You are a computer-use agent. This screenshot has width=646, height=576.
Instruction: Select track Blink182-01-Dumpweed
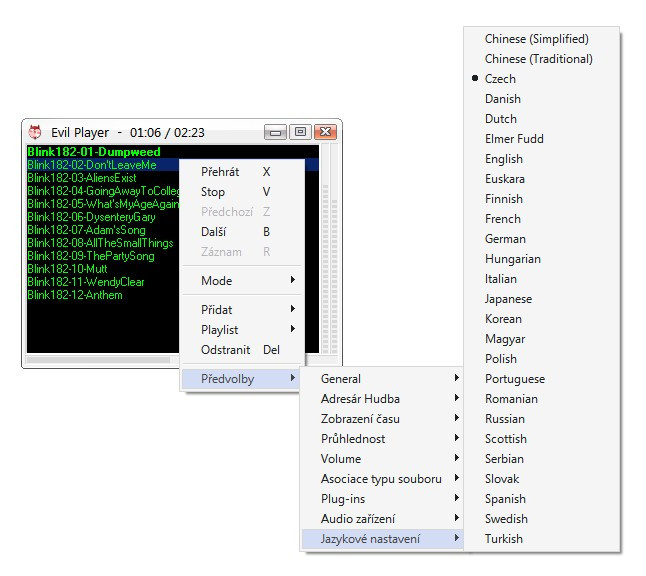click(x=94, y=152)
